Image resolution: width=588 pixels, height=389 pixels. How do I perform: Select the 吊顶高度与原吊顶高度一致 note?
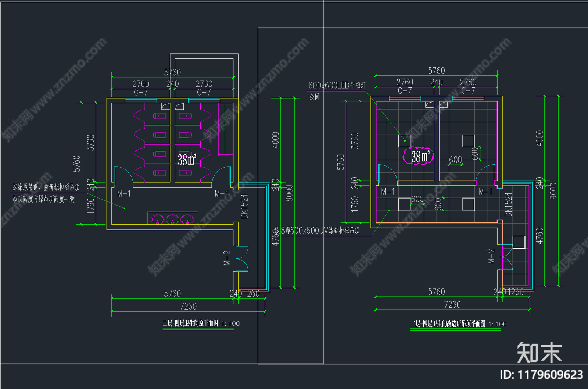(x=44, y=199)
